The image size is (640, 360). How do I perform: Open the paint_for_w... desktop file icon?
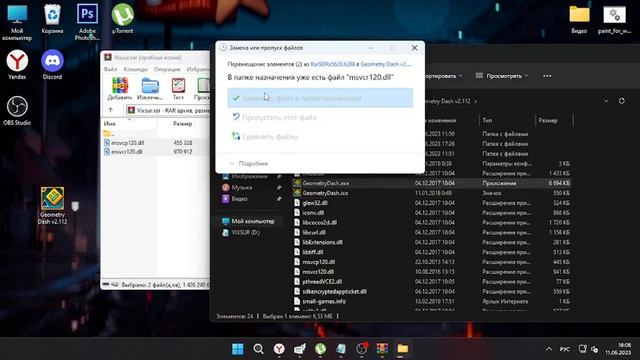coord(614,19)
